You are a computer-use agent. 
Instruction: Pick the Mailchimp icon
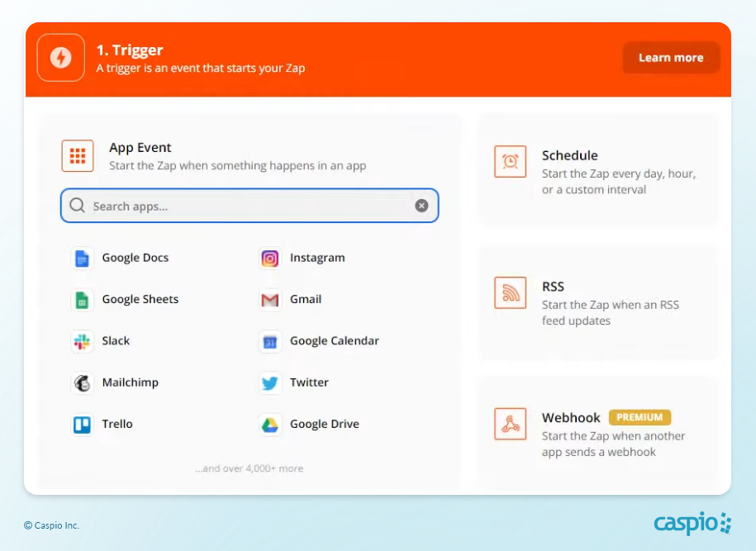[x=82, y=383]
